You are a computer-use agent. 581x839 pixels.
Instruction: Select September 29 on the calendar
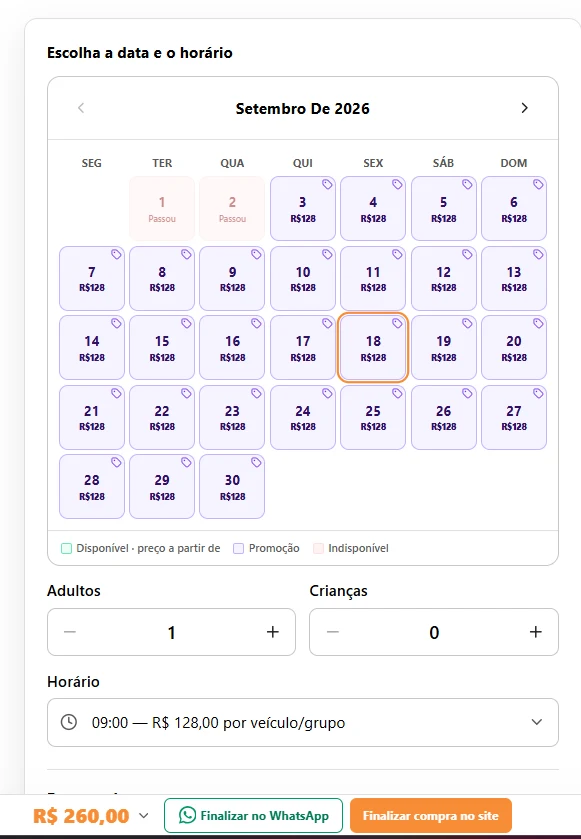pos(162,486)
